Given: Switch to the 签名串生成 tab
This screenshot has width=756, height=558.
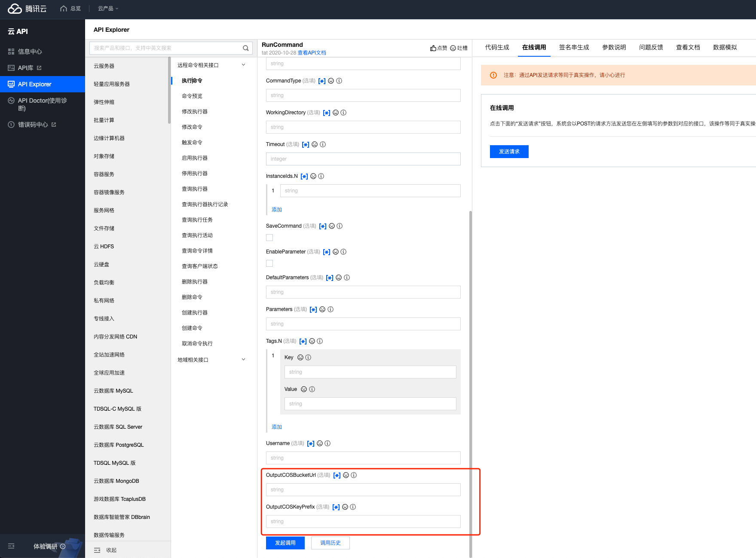Looking at the screenshot, I should 574,47.
